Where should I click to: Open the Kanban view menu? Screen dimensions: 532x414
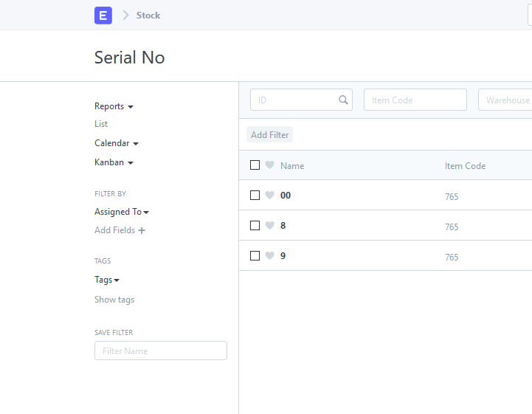[x=114, y=162]
